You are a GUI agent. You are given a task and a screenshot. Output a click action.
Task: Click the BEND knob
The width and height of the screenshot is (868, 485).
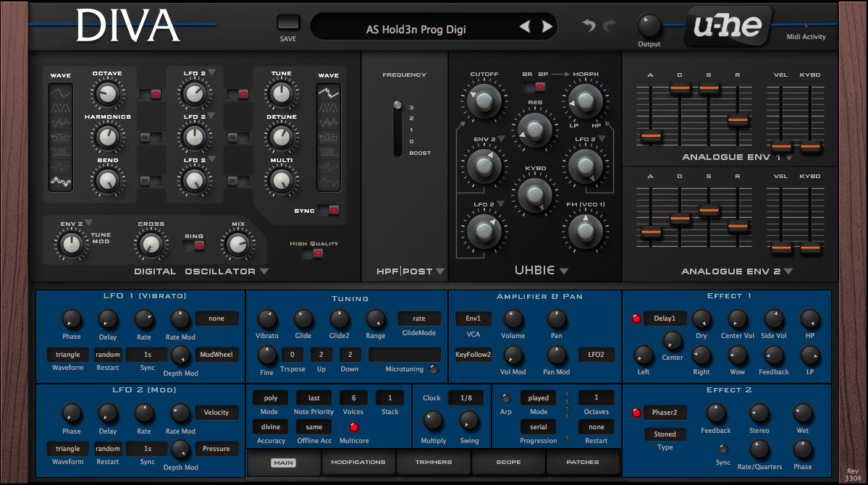pyautogui.click(x=107, y=180)
